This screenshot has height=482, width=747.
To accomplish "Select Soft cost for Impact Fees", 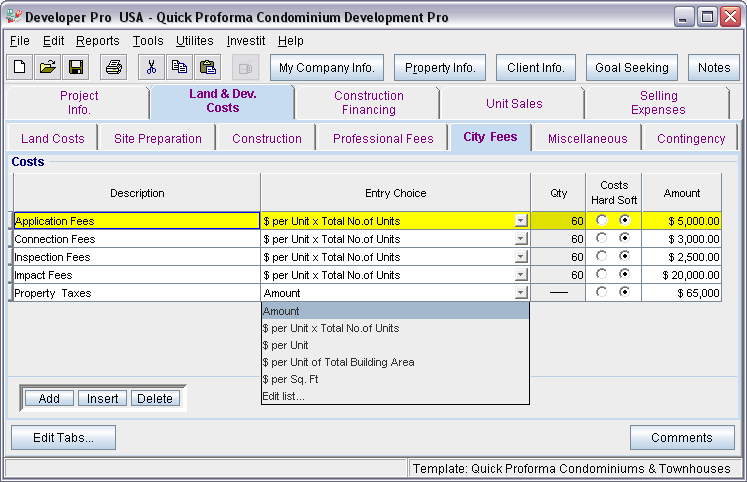I will click(625, 274).
